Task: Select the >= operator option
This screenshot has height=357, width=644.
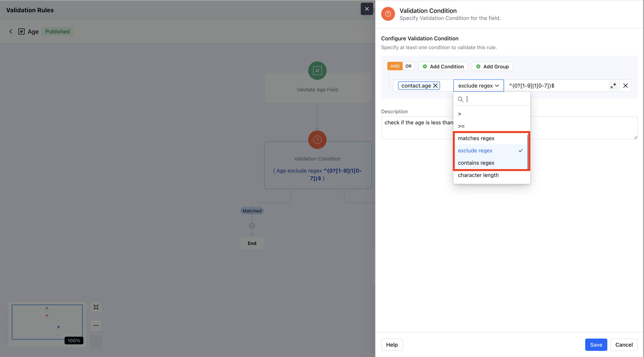Action: 461,126
